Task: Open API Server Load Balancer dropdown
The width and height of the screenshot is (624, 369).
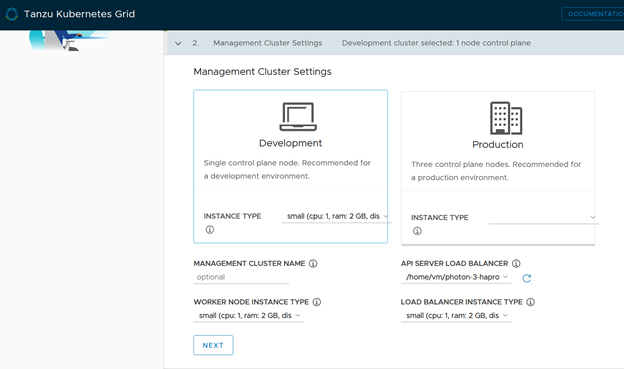Action: tap(456, 277)
